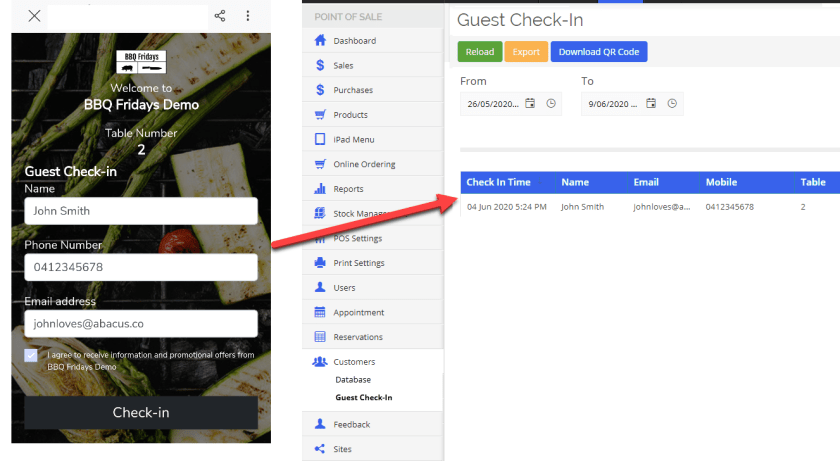Click the Products cart icon
Image resolution: width=840 pixels, height=461 pixels.
tap(320, 115)
